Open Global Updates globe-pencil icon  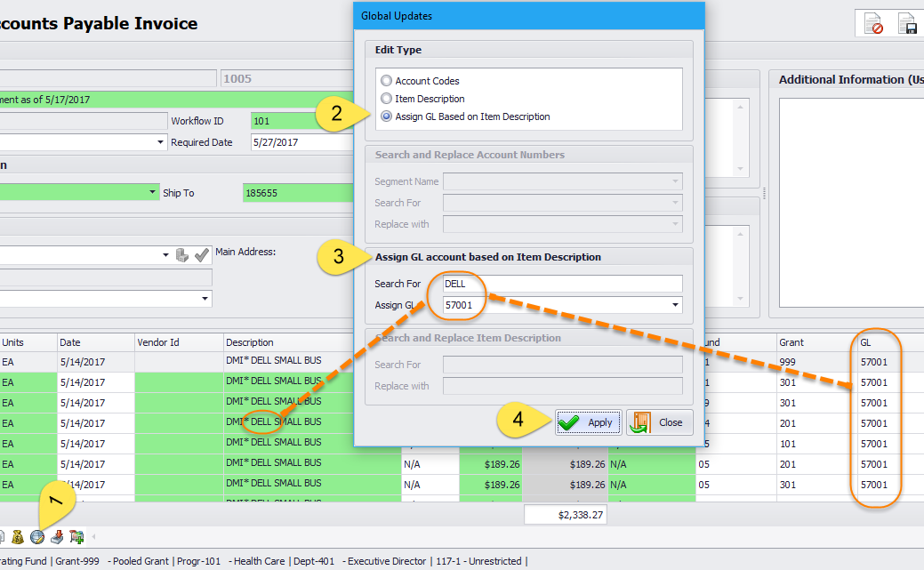tap(37, 537)
